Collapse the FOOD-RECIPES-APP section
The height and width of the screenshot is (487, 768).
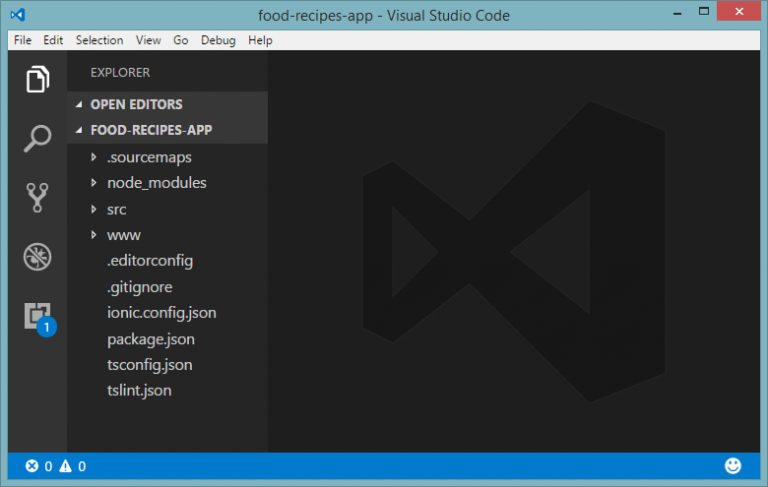[150, 130]
